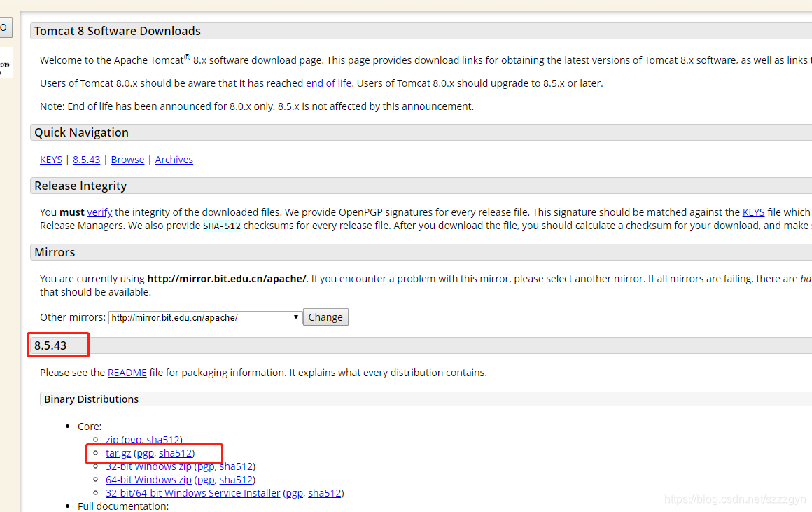
Task: Click the SHA-512 highlighted text
Action: [222, 226]
